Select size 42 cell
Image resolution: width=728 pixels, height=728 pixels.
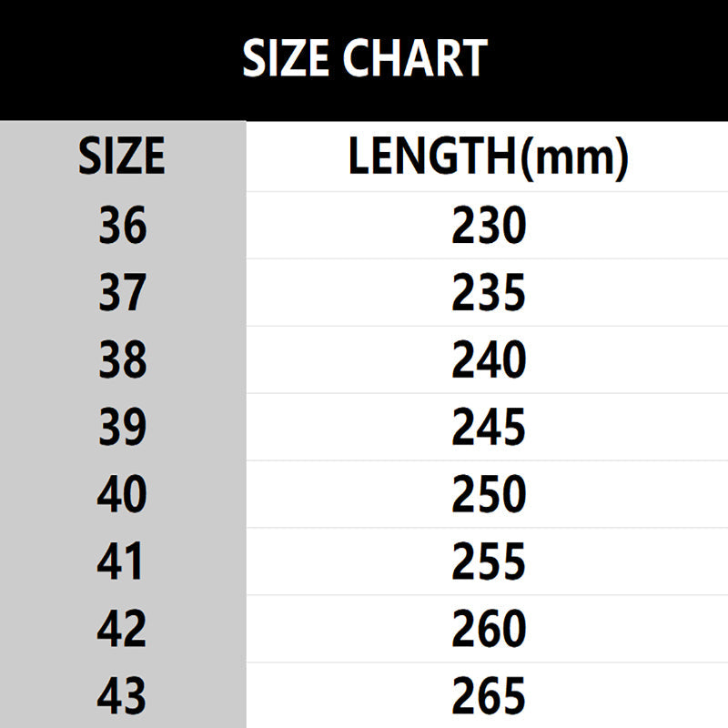[122, 628]
